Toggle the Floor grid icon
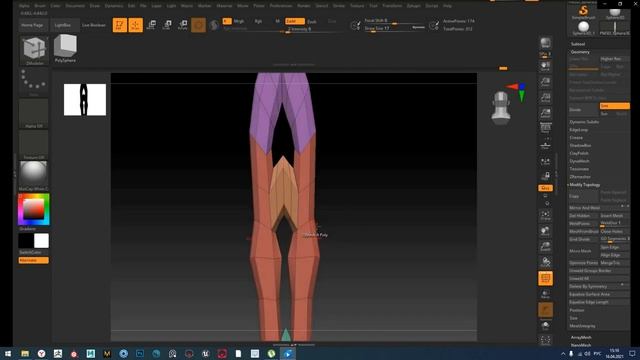 (x=545, y=144)
